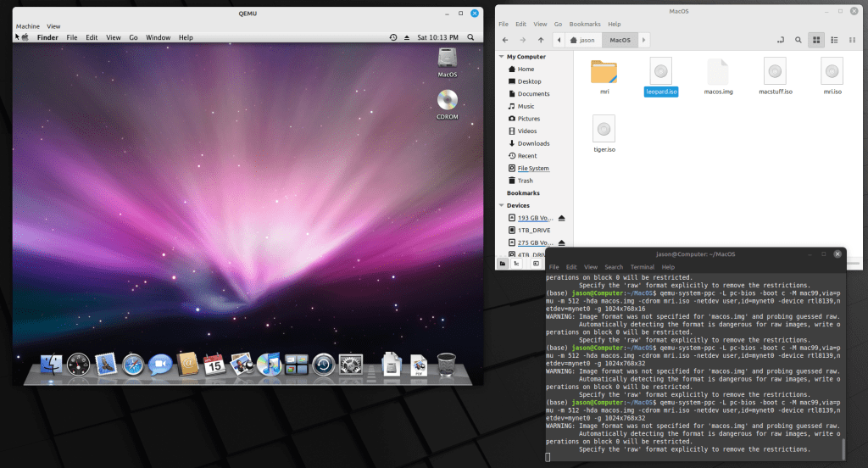Toggle path location entry button in toolbar
Viewport: 868px width, 468px height.
tap(779, 40)
